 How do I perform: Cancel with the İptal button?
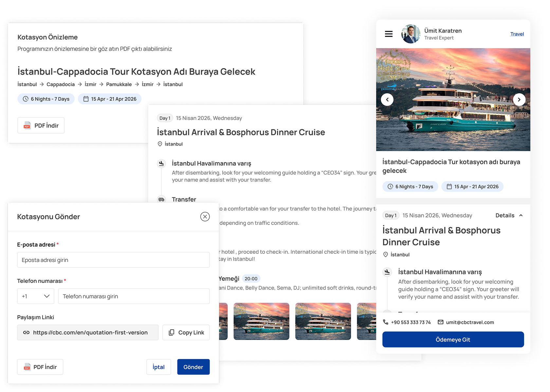click(x=158, y=367)
